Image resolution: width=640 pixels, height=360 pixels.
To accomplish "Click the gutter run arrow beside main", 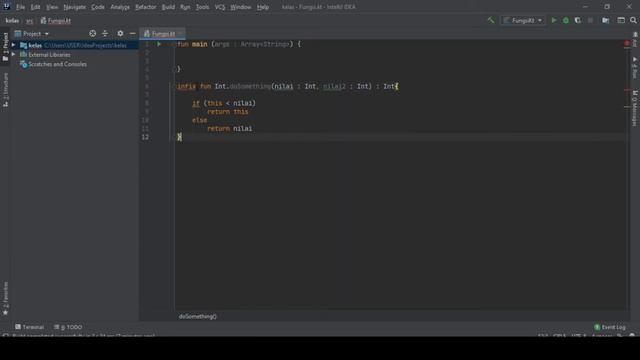I will tap(159, 44).
